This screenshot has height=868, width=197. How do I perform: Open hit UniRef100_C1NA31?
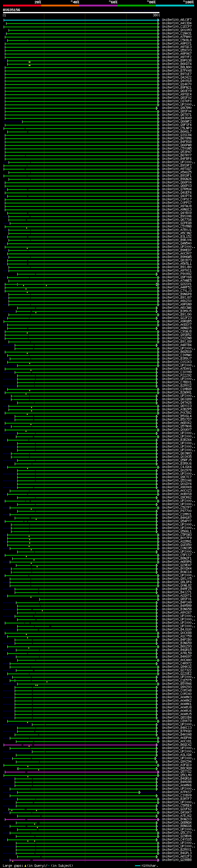177,33
